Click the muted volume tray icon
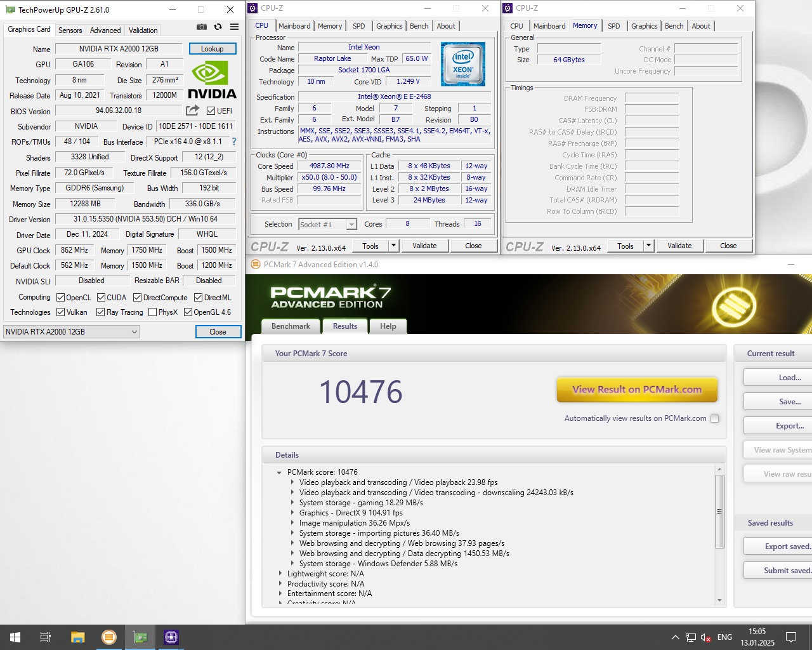The height and width of the screenshot is (650, 812). click(x=705, y=637)
